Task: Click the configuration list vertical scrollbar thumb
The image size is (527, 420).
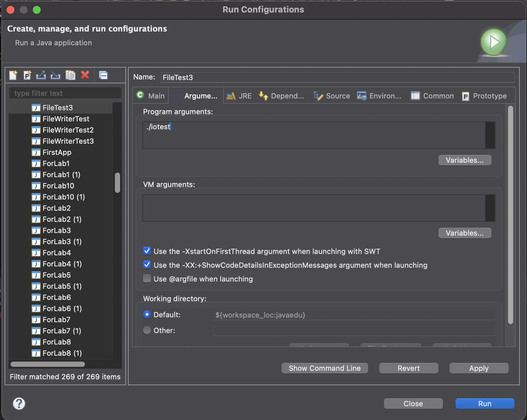Action: click(117, 183)
